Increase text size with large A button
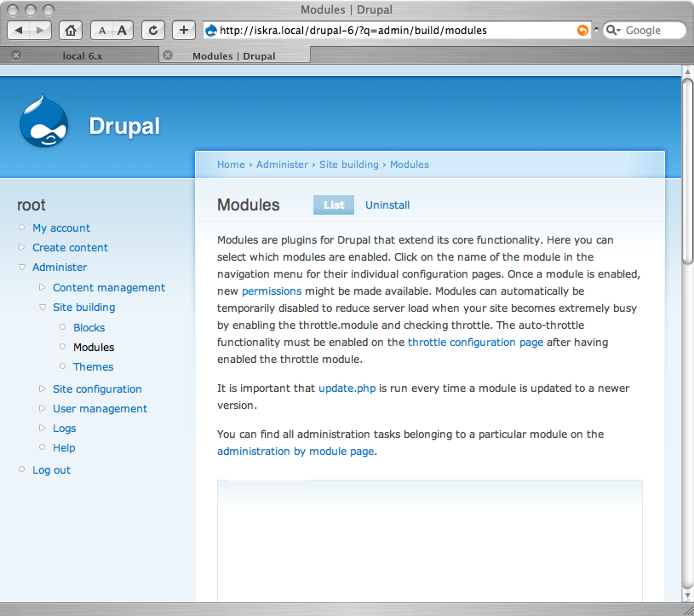Screen dimensions: 694x616 pos(123,30)
